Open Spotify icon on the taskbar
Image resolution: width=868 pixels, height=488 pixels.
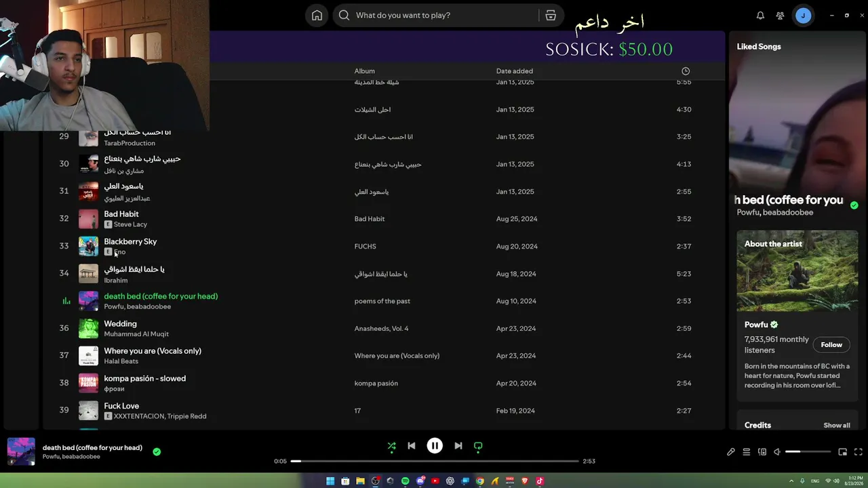pyautogui.click(x=405, y=481)
